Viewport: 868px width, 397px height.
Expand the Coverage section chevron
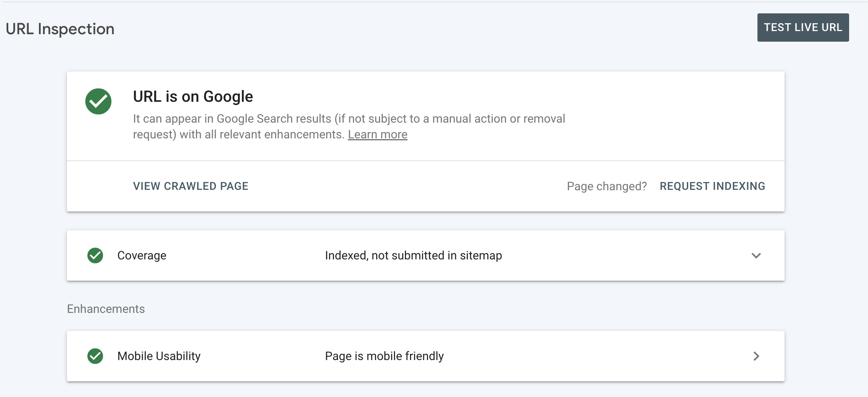coord(756,255)
